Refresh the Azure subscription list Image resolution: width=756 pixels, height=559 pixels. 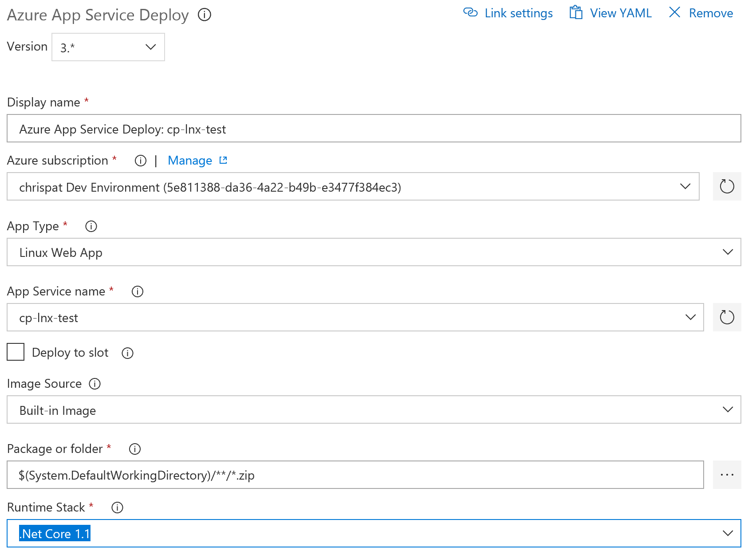click(727, 186)
